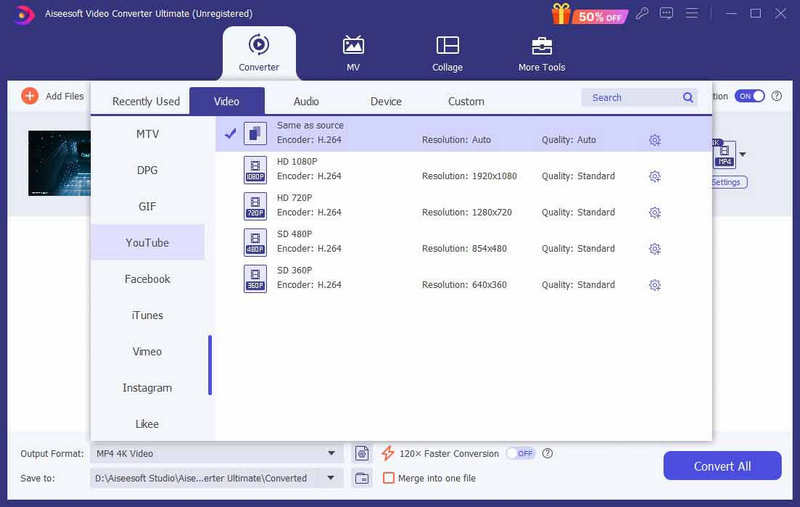Select the HD 1080P format icon
800x507 pixels.
point(255,170)
